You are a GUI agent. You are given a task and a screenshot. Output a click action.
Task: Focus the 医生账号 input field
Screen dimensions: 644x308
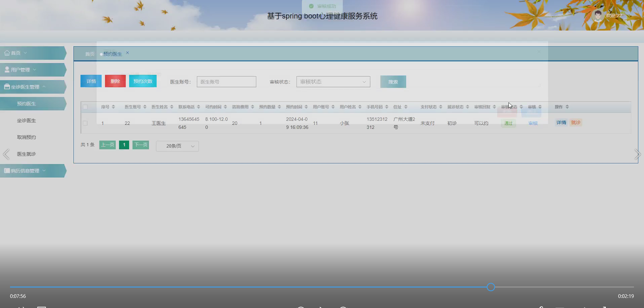[x=226, y=82]
